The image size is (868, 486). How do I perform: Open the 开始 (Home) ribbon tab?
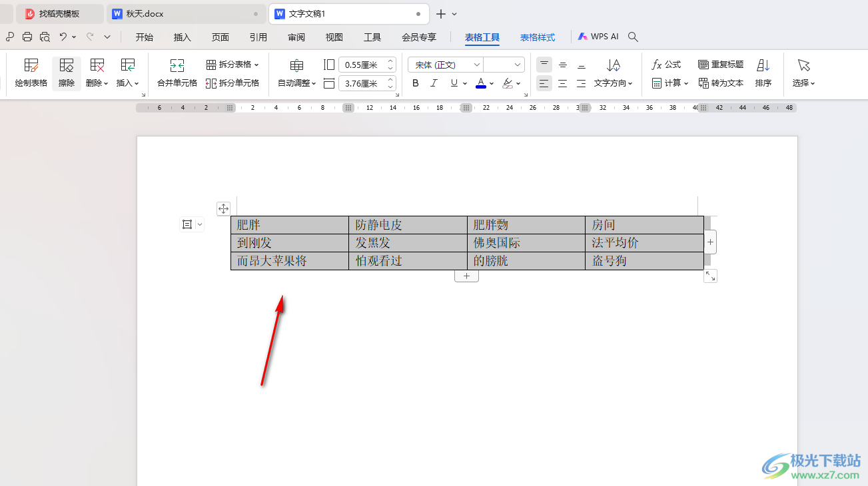coord(145,37)
